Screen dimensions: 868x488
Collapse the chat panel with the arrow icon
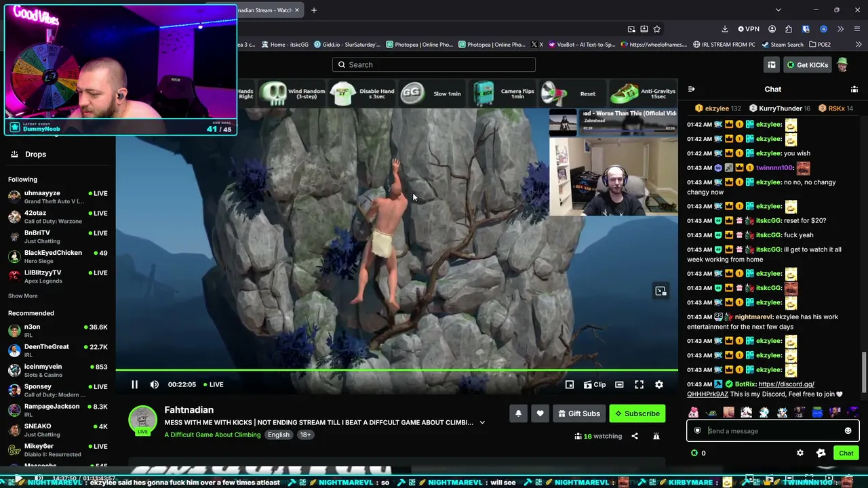691,89
